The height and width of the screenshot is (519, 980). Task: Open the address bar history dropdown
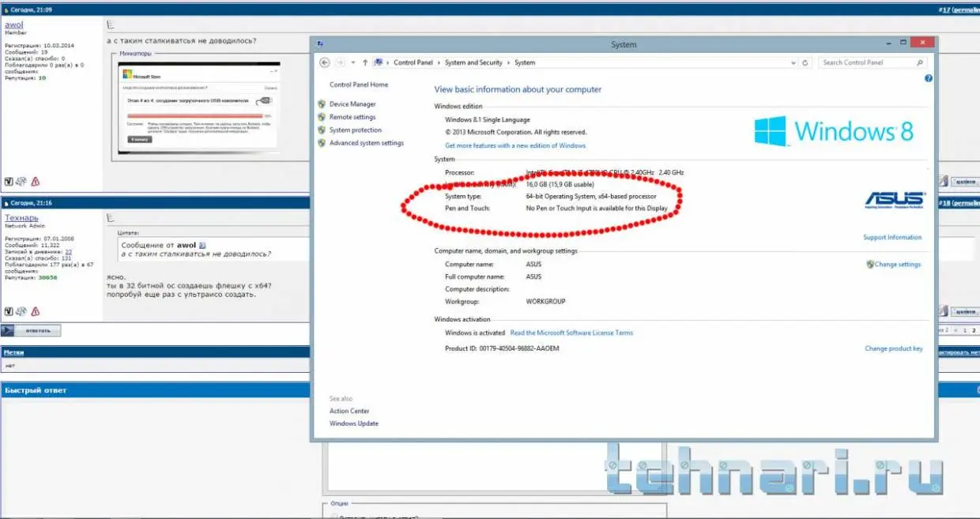click(793, 62)
